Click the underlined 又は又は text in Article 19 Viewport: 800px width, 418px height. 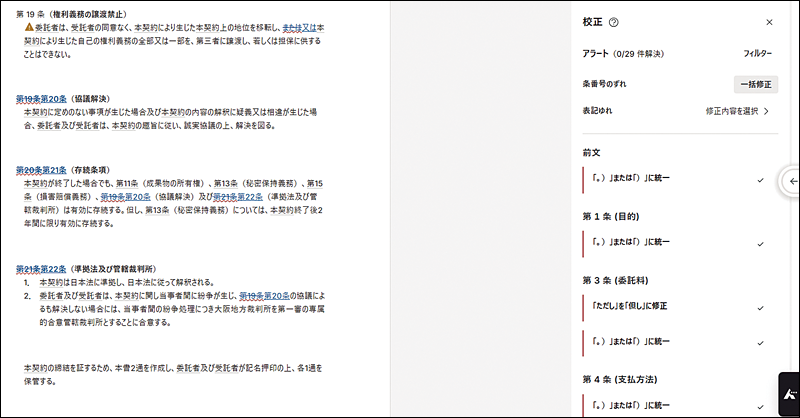299,28
